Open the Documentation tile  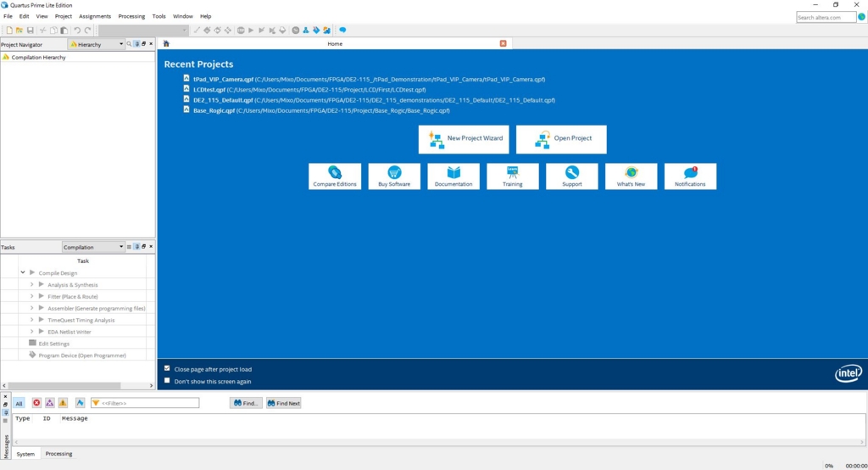tap(453, 176)
